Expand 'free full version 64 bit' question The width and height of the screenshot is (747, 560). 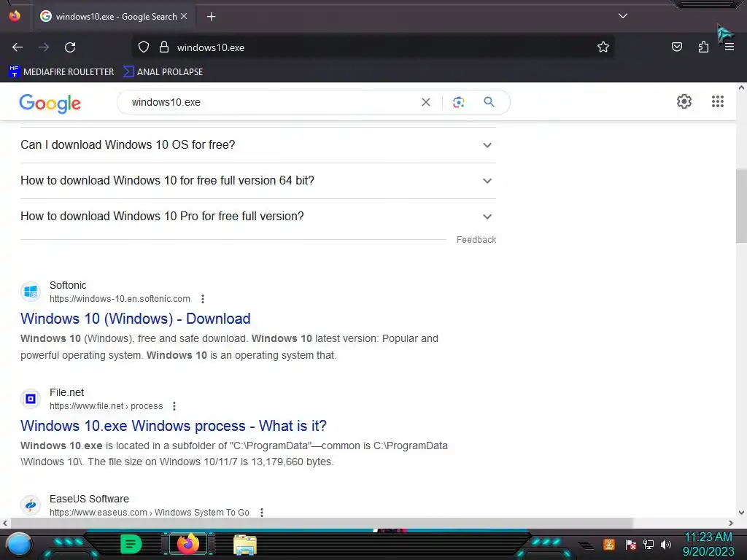pos(258,181)
